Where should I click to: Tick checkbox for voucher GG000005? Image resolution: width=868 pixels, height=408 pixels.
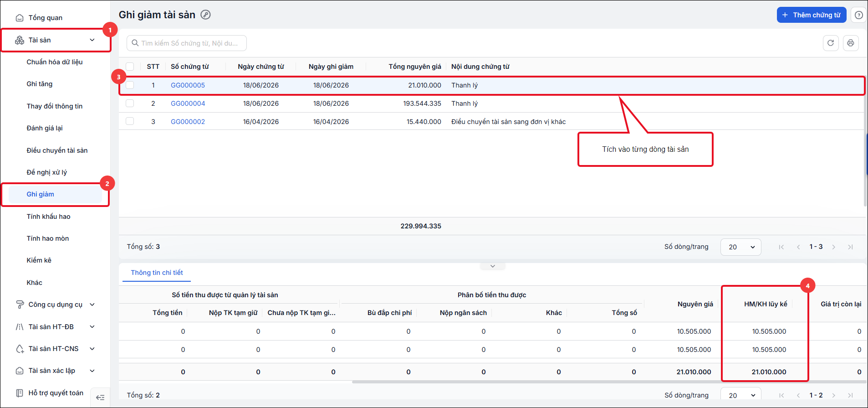click(x=130, y=85)
